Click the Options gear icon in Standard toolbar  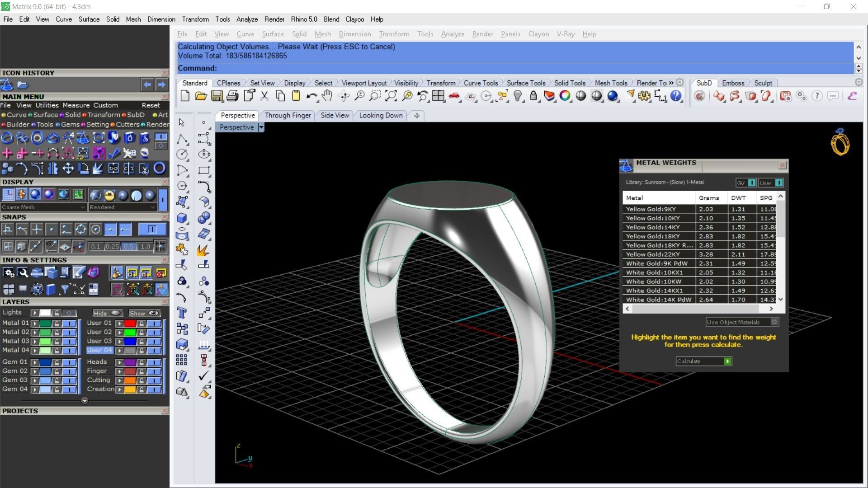(x=644, y=96)
